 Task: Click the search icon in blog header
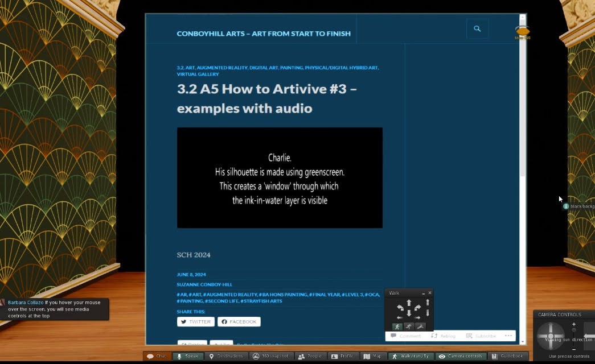click(477, 29)
